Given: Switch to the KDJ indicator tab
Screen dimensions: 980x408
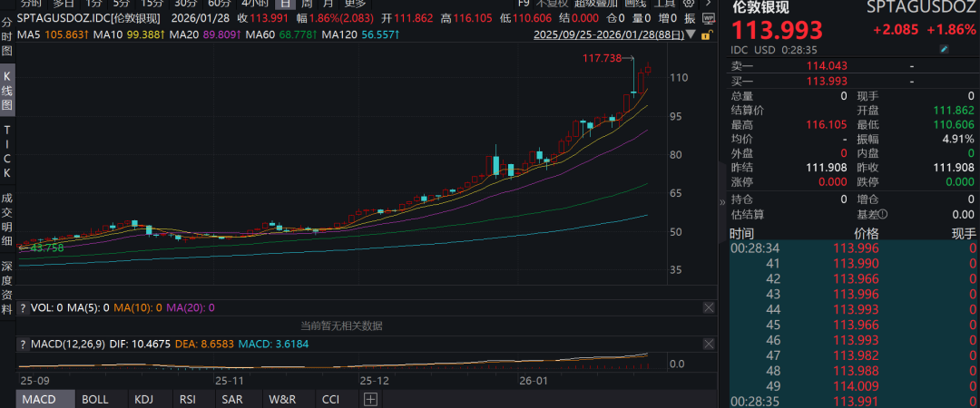Looking at the screenshot, I should click(x=143, y=399).
